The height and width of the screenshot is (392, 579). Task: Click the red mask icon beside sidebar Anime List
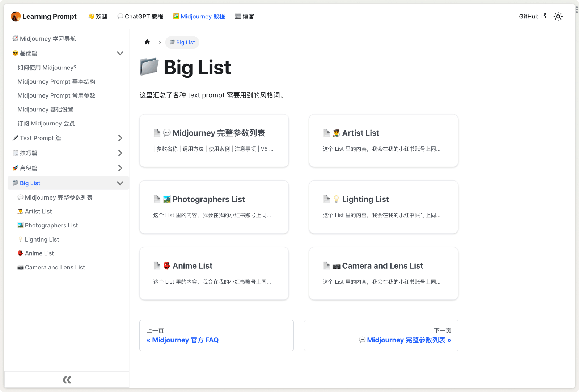(x=20, y=253)
